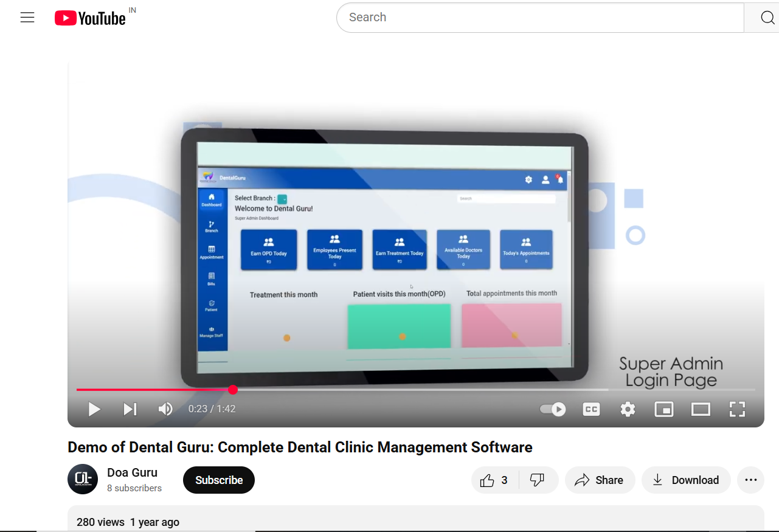Image resolution: width=779 pixels, height=532 pixels.
Task: Subscribe to Doa Guru channel
Action: pos(219,480)
